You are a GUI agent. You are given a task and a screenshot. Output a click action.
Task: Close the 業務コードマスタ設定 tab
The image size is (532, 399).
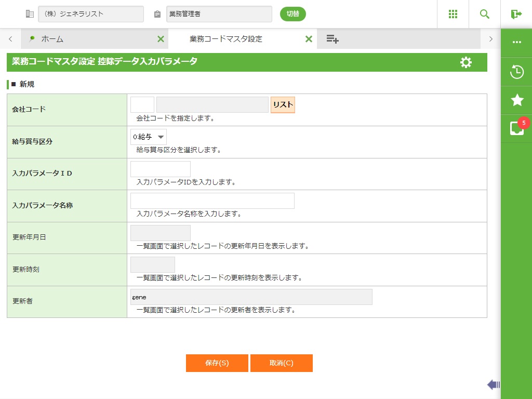(x=309, y=39)
